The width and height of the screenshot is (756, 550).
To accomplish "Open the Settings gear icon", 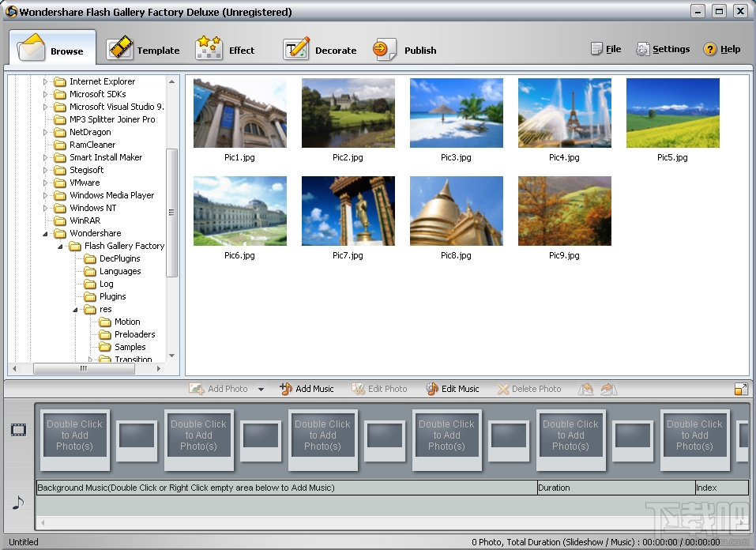I will tap(643, 50).
